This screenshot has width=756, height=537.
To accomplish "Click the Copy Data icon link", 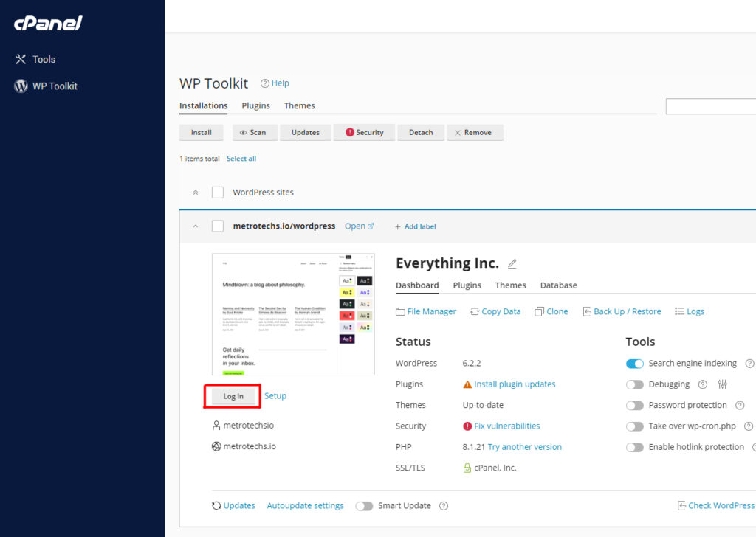I will 495,311.
